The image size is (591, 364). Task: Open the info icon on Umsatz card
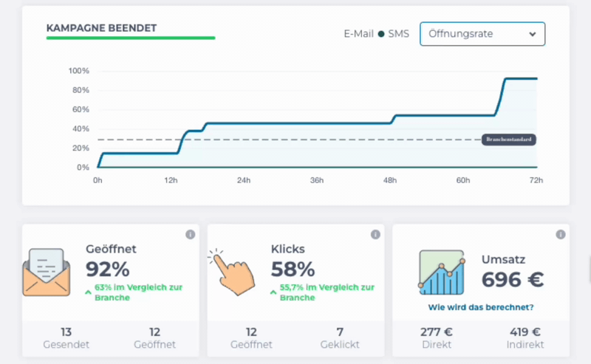(560, 235)
